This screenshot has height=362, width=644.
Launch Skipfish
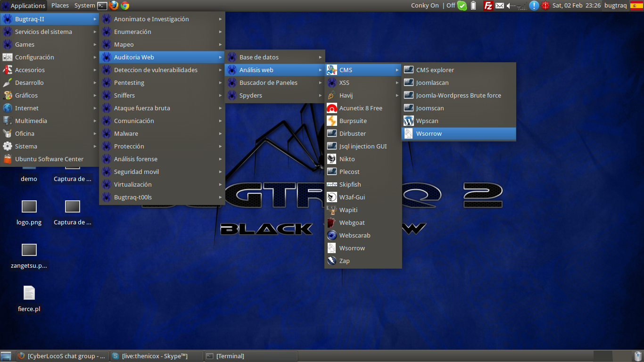click(363, 184)
